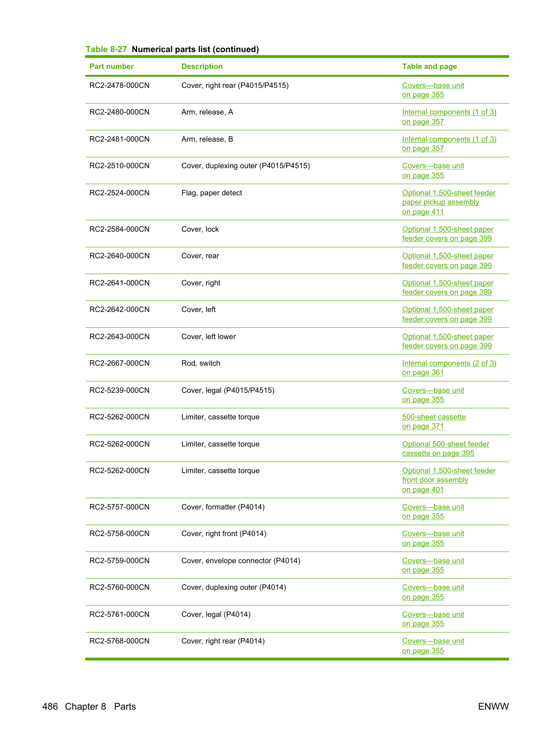Open Internal components (1 of 3) for RC2-2480-000CN
The width and height of the screenshot is (560, 746).
pos(449,117)
